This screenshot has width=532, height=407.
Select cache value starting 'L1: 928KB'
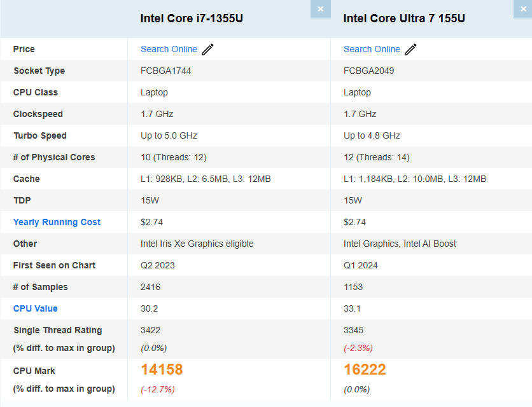[x=206, y=179]
